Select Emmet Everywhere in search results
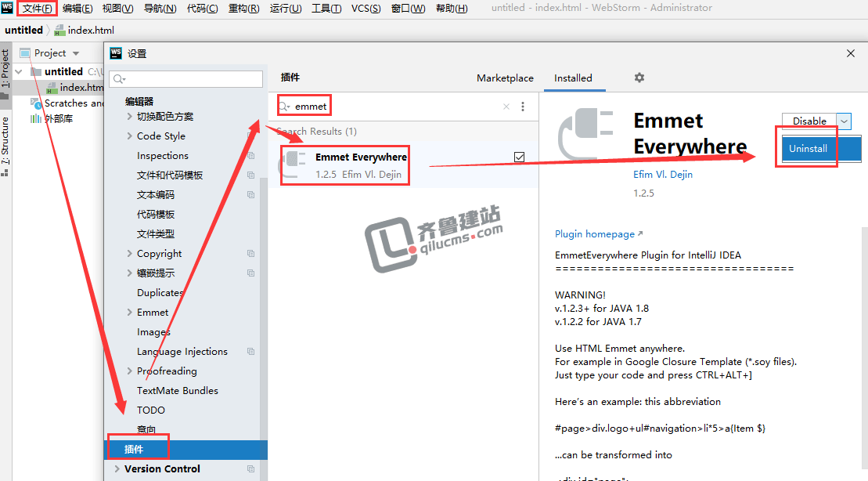This screenshot has height=481, width=868. tap(404, 165)
